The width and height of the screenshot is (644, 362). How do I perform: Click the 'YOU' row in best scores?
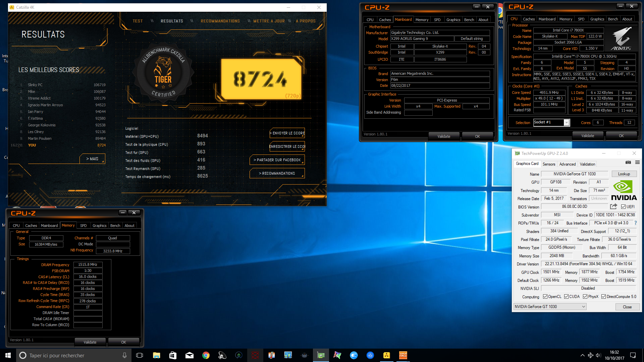tap(59, 145)
